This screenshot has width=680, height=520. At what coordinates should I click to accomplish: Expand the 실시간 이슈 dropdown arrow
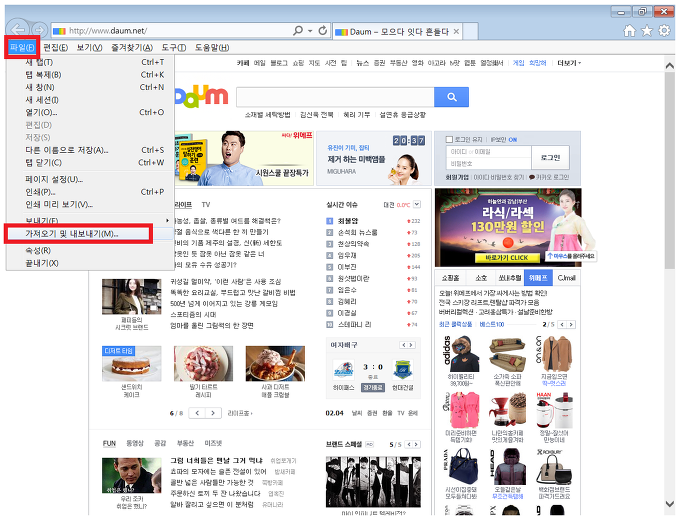[x=417, y=204]
